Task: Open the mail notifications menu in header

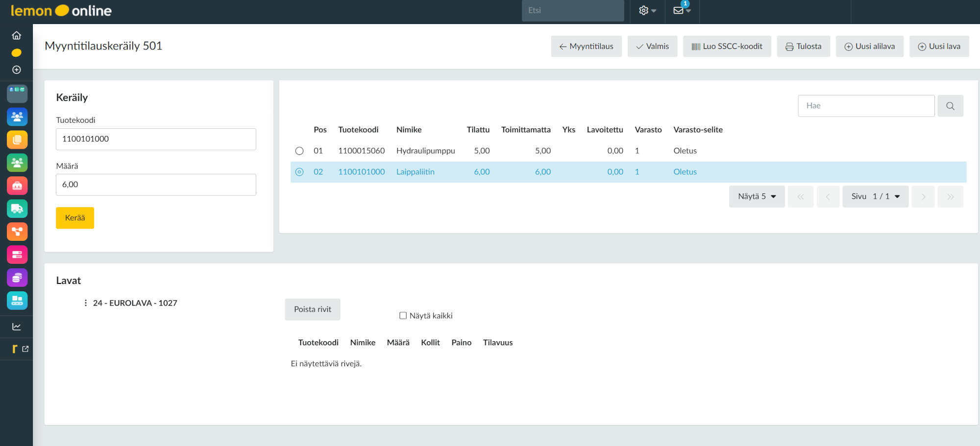Action: click(681, 11)
